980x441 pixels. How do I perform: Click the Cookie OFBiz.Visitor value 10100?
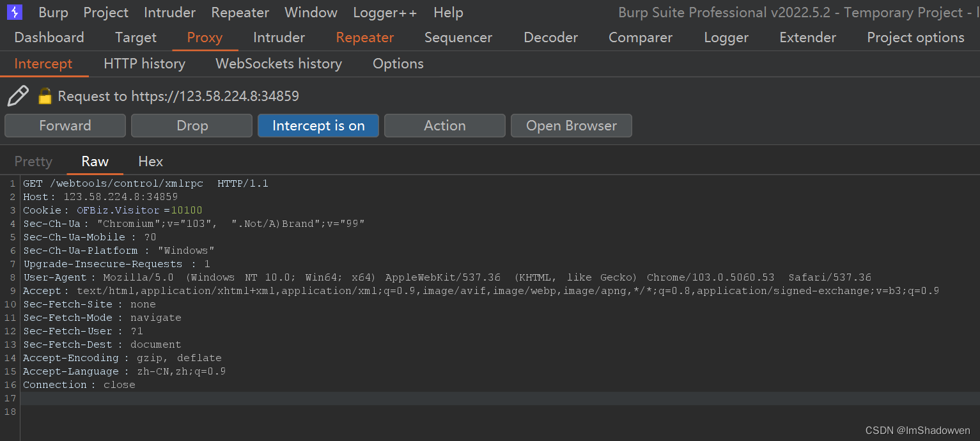point(187,210)
